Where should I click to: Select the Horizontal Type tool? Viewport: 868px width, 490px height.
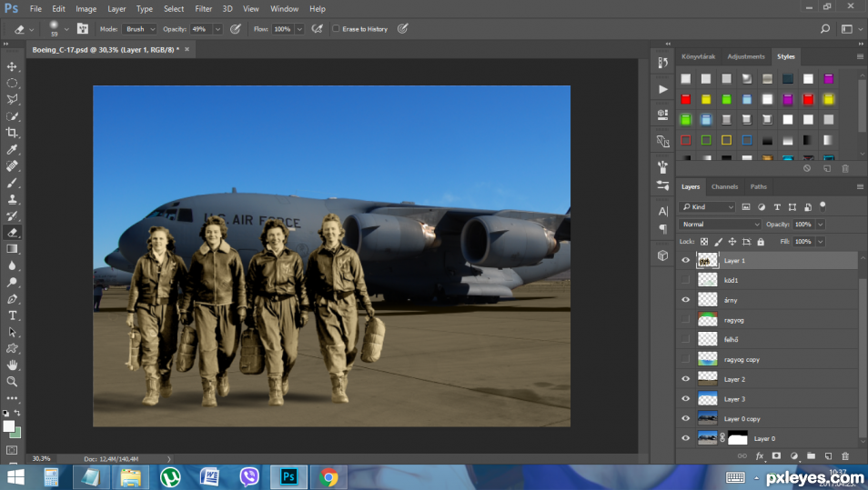(x=12, y=315)
